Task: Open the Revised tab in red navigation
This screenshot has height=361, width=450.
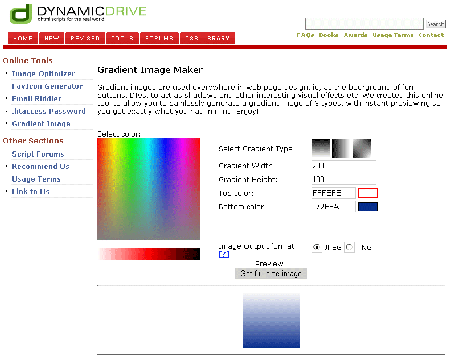Action: click(x=85, y=38)
